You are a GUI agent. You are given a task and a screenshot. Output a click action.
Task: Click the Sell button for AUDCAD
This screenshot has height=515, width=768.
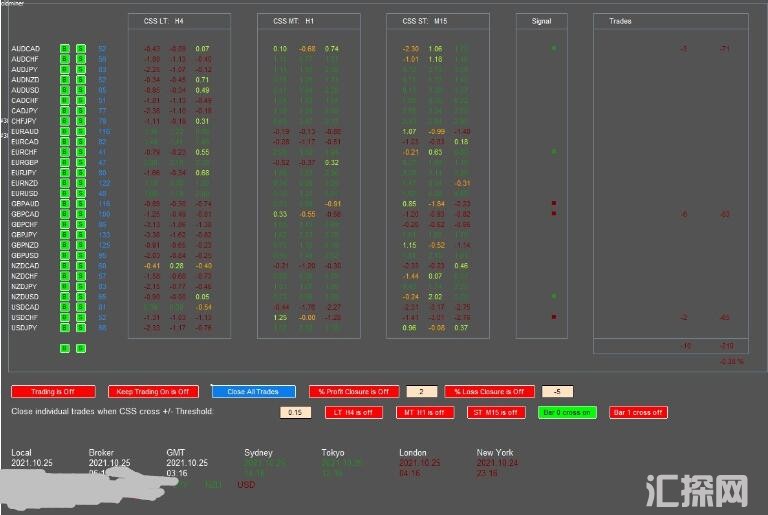pyautogui.click(x=81, y=48)
